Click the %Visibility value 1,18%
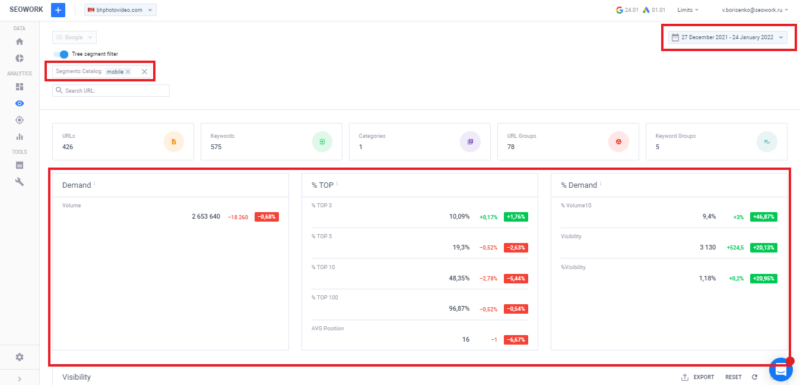The image size is (800, 385). click(x=707, y=278)
